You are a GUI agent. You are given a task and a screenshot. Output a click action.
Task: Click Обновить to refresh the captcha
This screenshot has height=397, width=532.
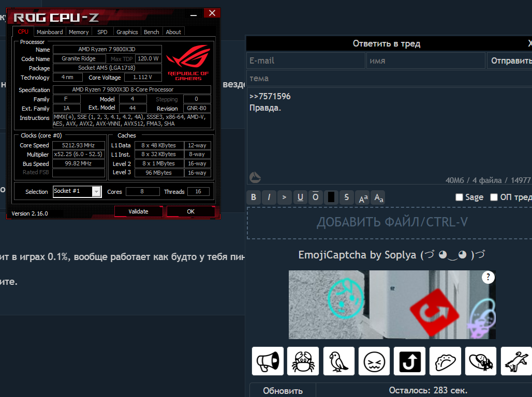(x=283, y=391)
